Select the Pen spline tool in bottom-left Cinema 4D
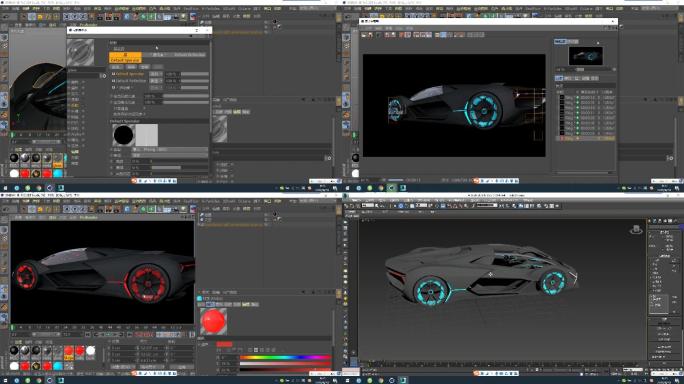 [135, 209]
